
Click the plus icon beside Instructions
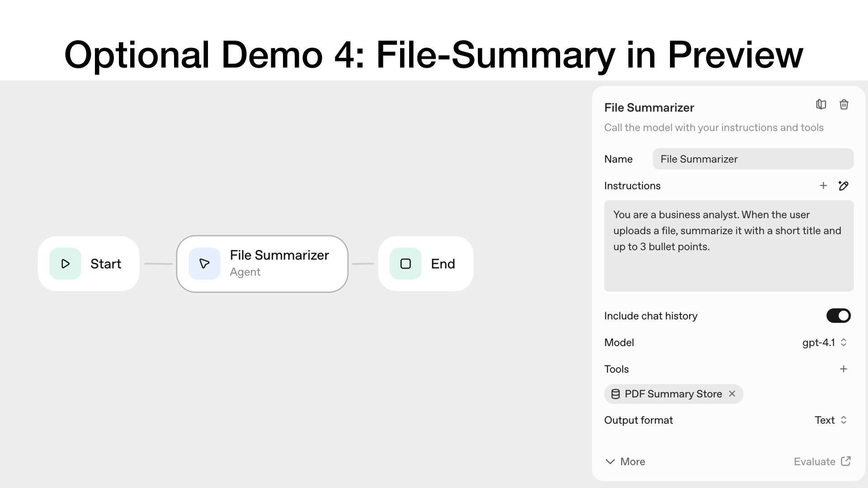(x=823, y=186)
